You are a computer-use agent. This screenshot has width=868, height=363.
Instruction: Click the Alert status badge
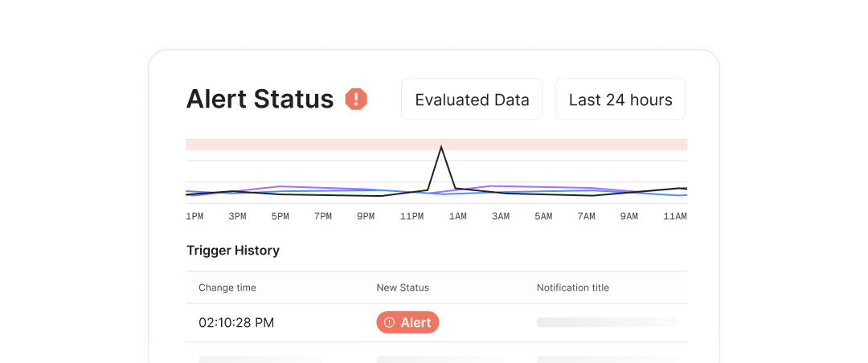(x=408, y=322)
